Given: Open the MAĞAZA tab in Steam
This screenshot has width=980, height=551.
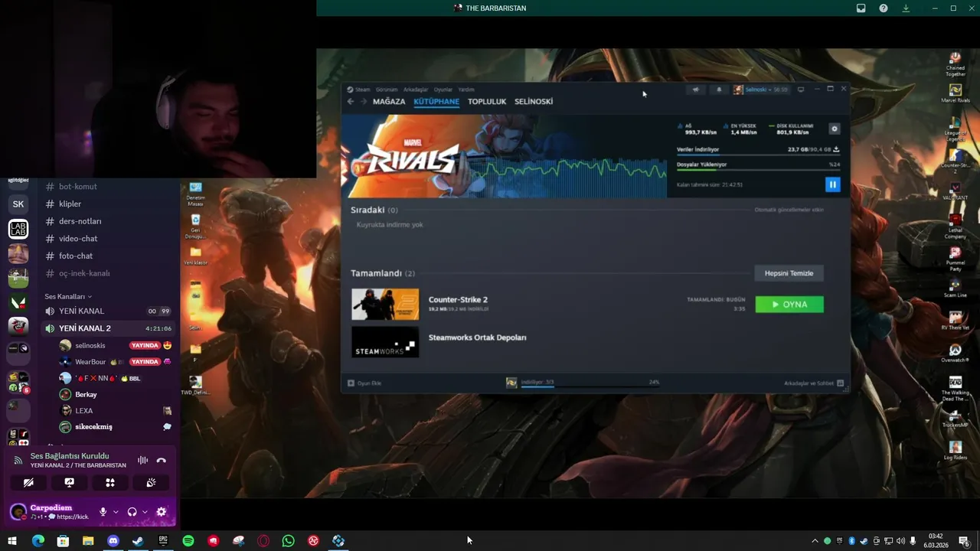Looking at the screenshot, I should tap(389, 101).
